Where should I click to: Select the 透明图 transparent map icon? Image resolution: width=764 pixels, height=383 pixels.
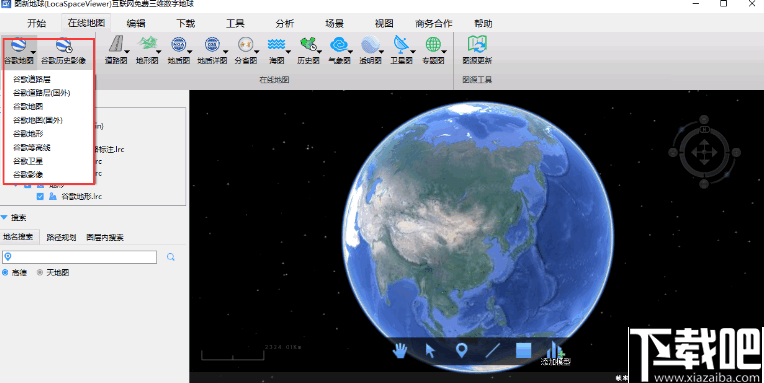click(370, 44)
